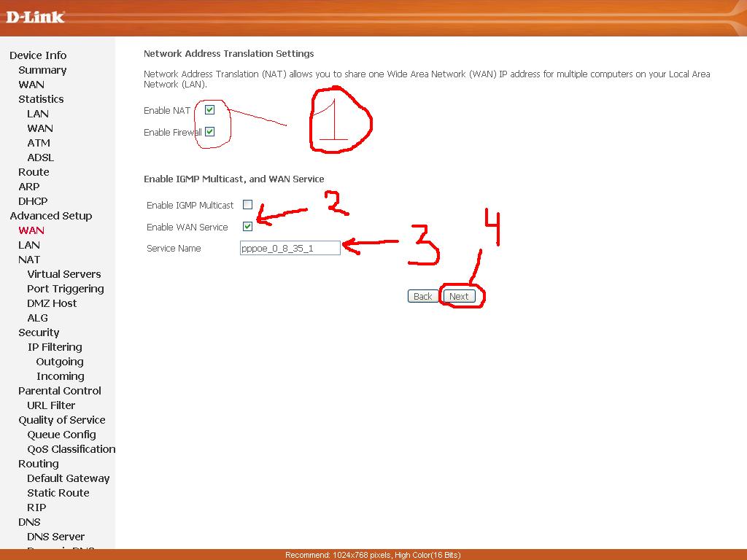Uncheck the Enable NAT checkbox
Image resolution: width=747 pixels, height=560 pixels.
click(x=210, y=110)
